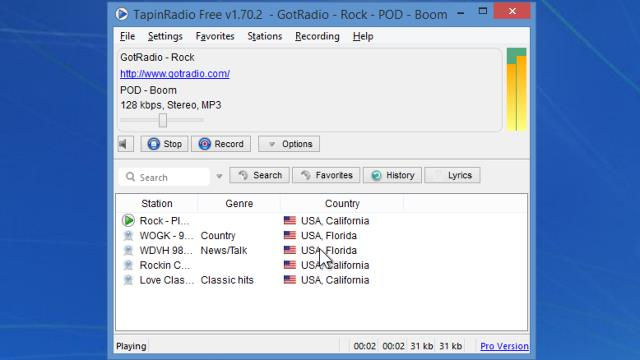The image size is (640, 360).
Task: Stop playback with the Stop button
Action: 164,144
